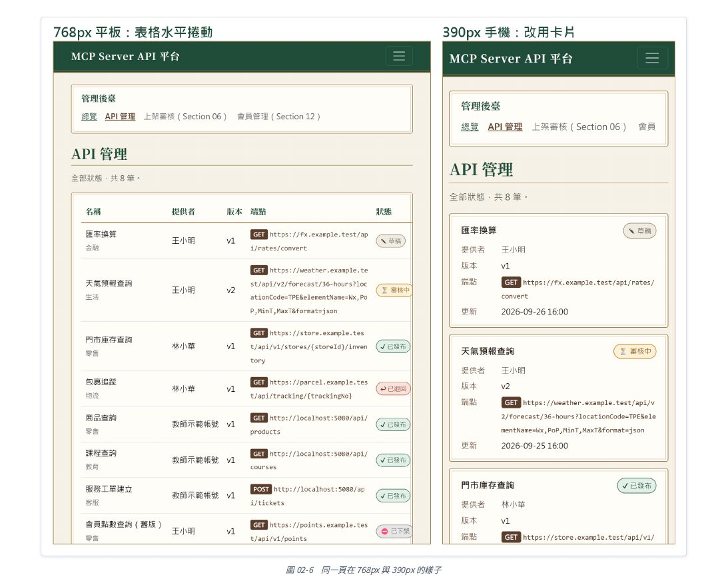Screen dimensions: 728x585
Task: Click 已發布 badge on 門市庫存查詢 card
Action: tap(637, 486)
